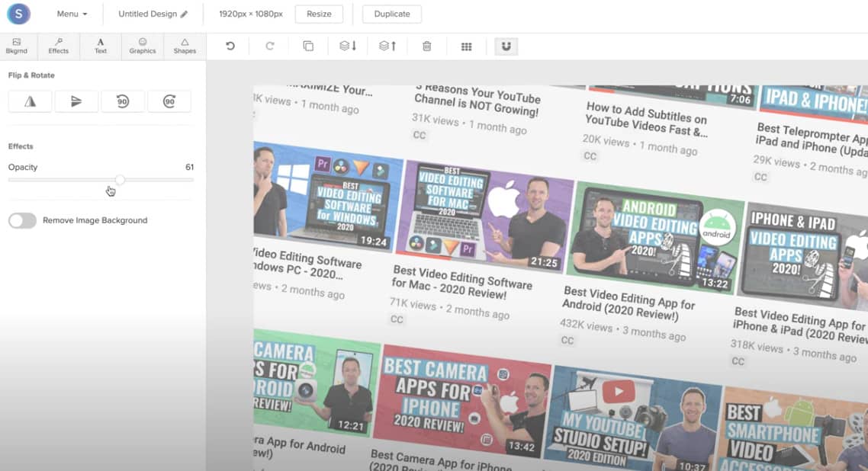868x471 pixels.
Task: Toggle the snap magnet button
Action: [506, 46]
